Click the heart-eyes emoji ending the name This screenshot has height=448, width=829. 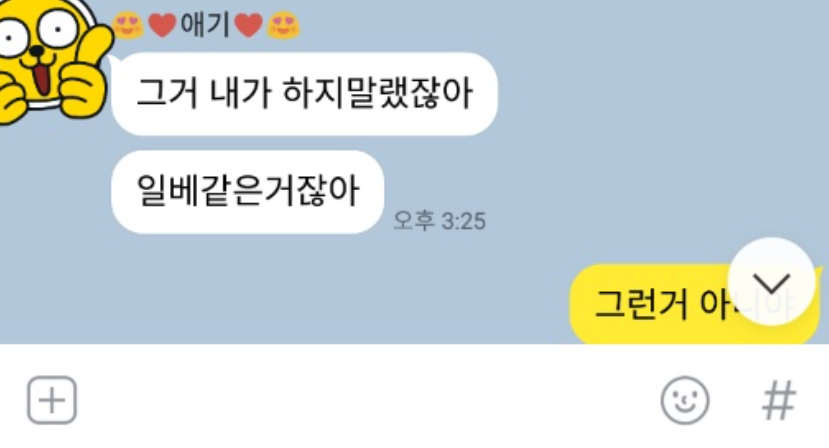(x=283, y=25)
